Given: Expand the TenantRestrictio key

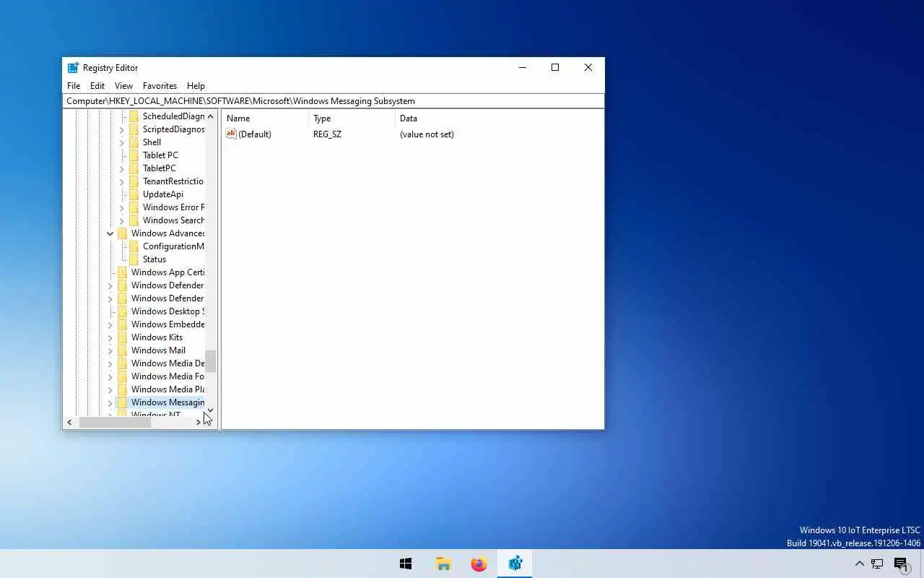Looking at the screenshot, I should [x=122, y=182].
